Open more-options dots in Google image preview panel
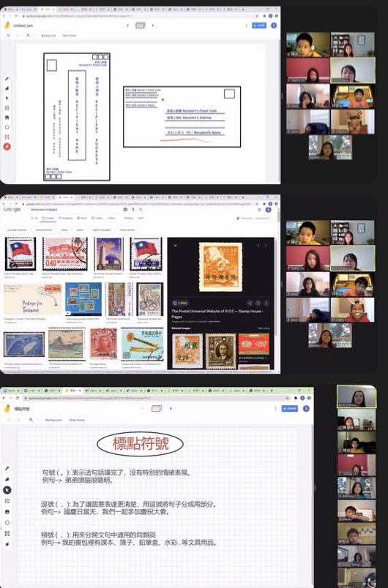 coord(266,303)
